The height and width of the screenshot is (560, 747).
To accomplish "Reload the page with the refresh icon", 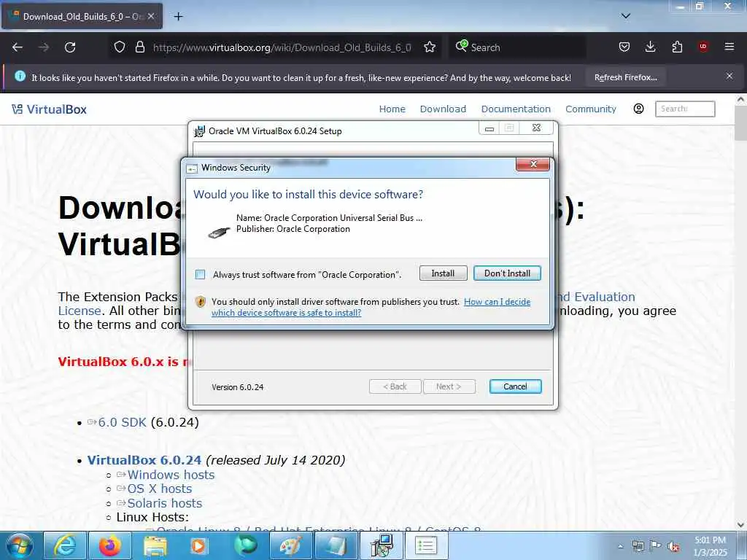I will pyautogui.click(x=70, y=47).
